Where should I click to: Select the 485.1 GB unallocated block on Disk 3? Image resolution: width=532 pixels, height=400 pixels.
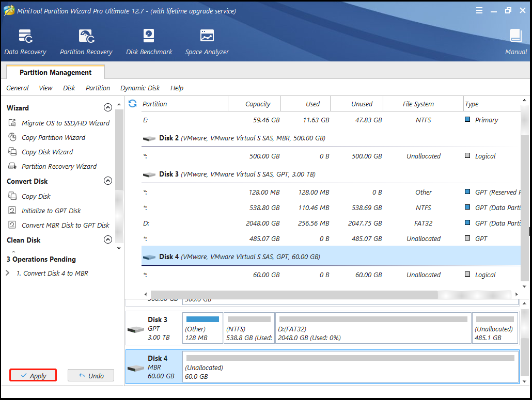[495, 328]
